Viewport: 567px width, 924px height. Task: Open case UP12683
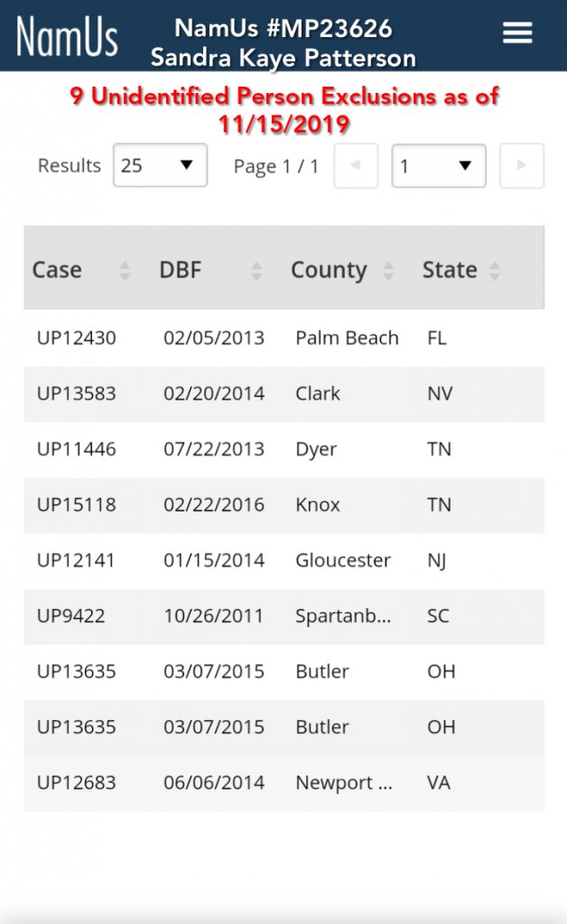pos(77,783)
